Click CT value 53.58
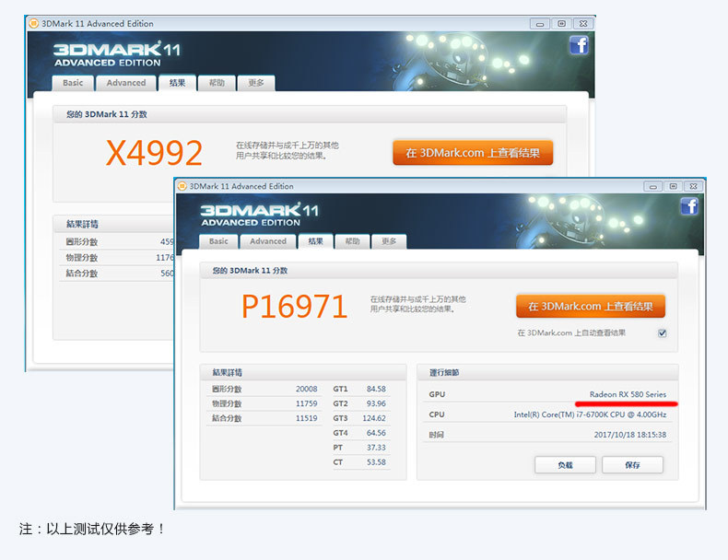Image resolution: width=728 pixels, height=560 pixels. tap(376, 462)
